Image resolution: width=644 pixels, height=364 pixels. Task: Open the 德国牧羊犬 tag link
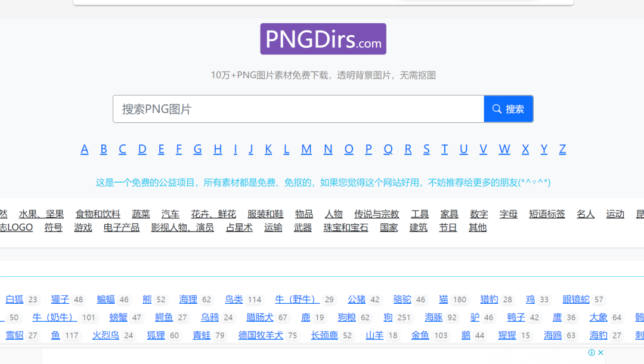[x=261, y=335]
